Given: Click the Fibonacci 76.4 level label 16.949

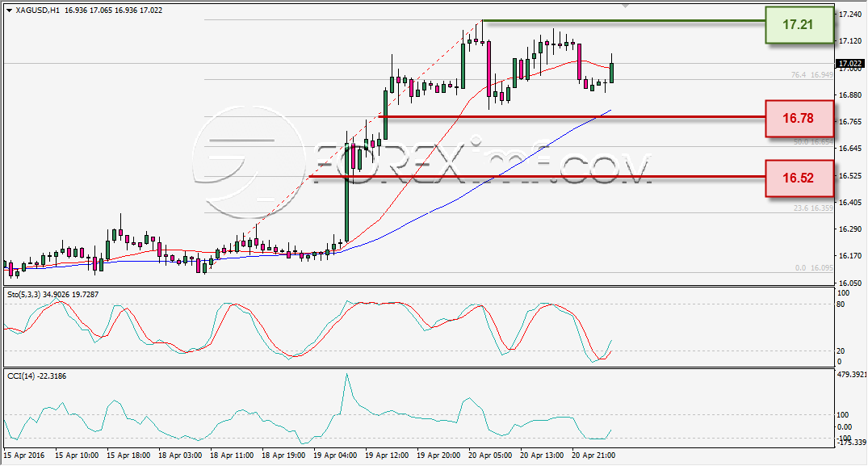Looking at the screenshot, I should tap(811, 75).
